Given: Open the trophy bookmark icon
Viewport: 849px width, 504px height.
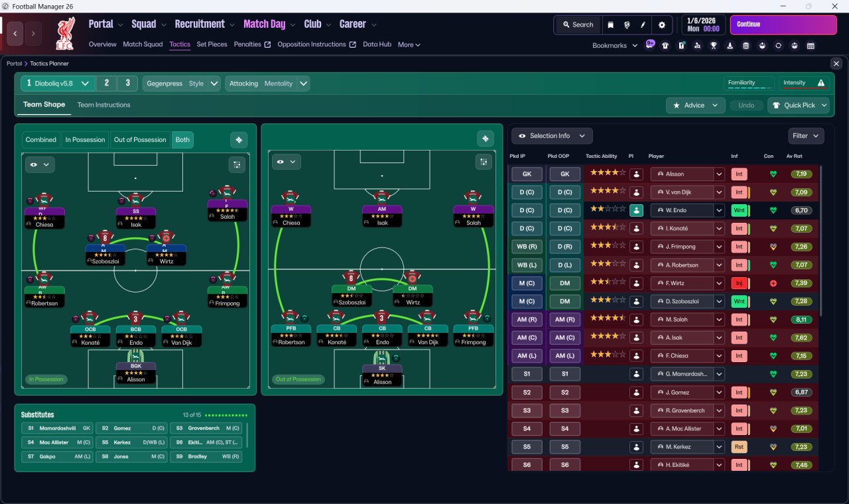Looking at the screenshot, I should 714,46.
